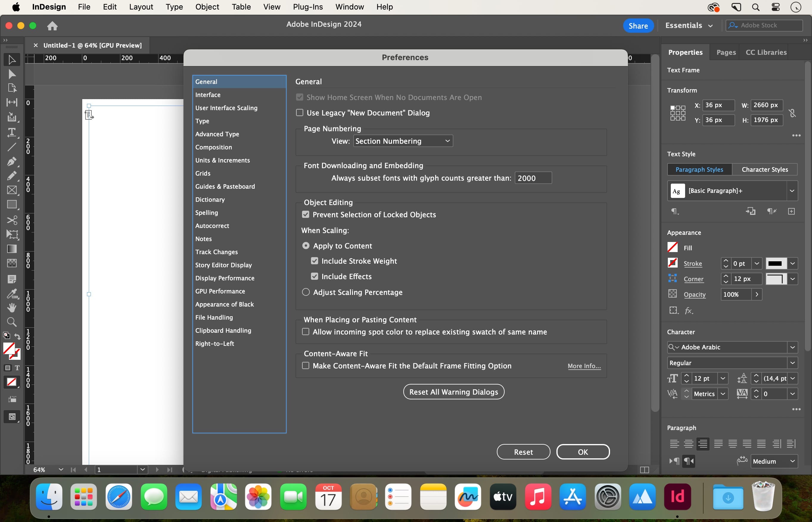The height and width of the screenshot is (522, 812).
Task: Select the Page tool
Action: pos(12,88)
